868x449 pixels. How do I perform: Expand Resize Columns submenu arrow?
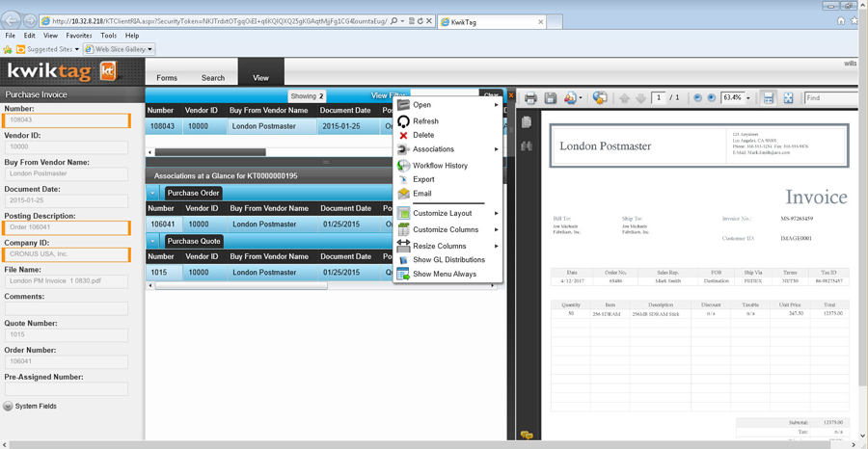pyautogui.click(x=497, y=246)
